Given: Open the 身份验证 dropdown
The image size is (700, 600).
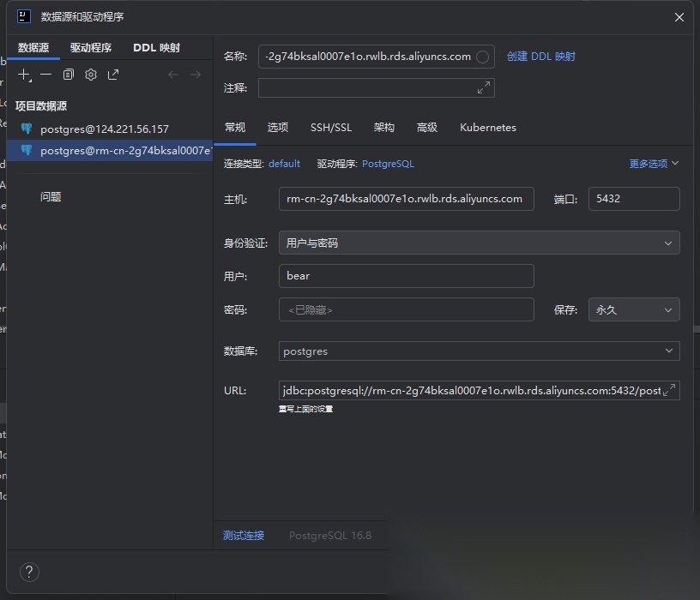Looking at the screenshot, I should click(x=479, y=243).
